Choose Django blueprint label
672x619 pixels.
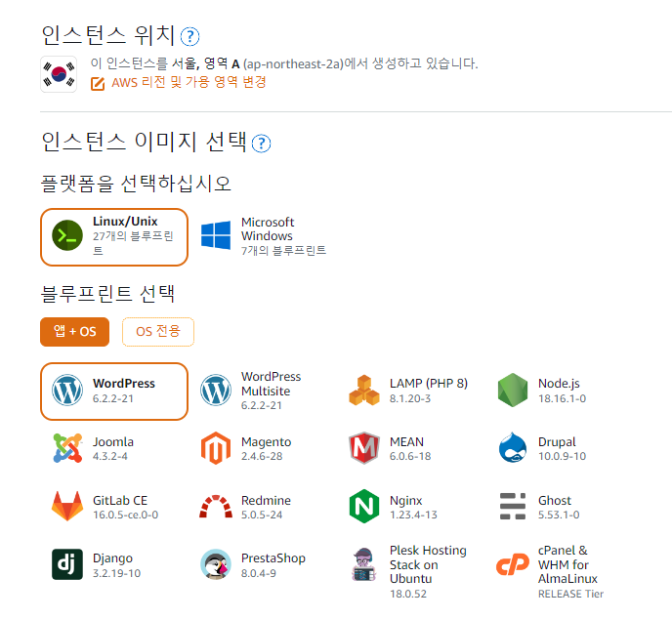pos(112,558)
